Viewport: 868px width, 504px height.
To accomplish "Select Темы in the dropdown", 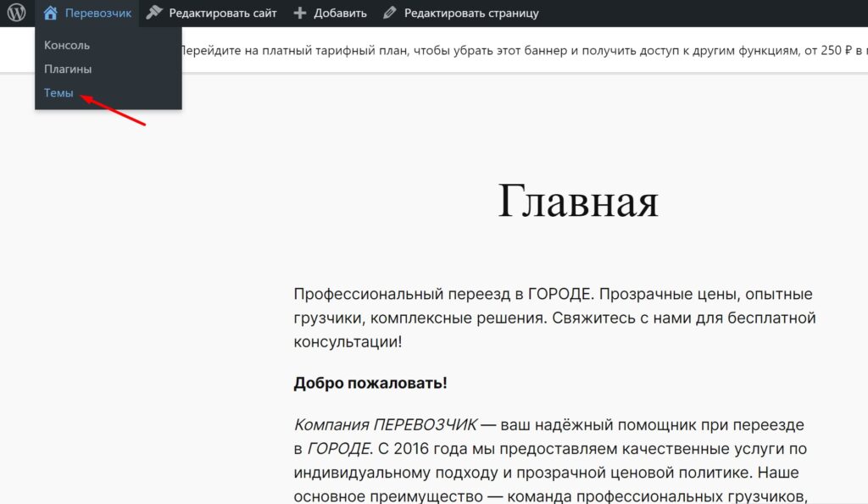I will [x=58, y=93].
